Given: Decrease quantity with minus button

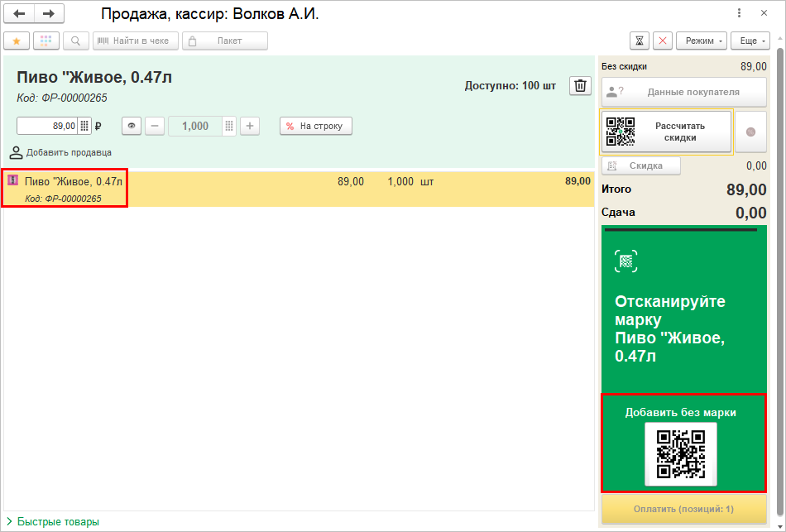Looking at the screenshot, I should pos(155,126).
